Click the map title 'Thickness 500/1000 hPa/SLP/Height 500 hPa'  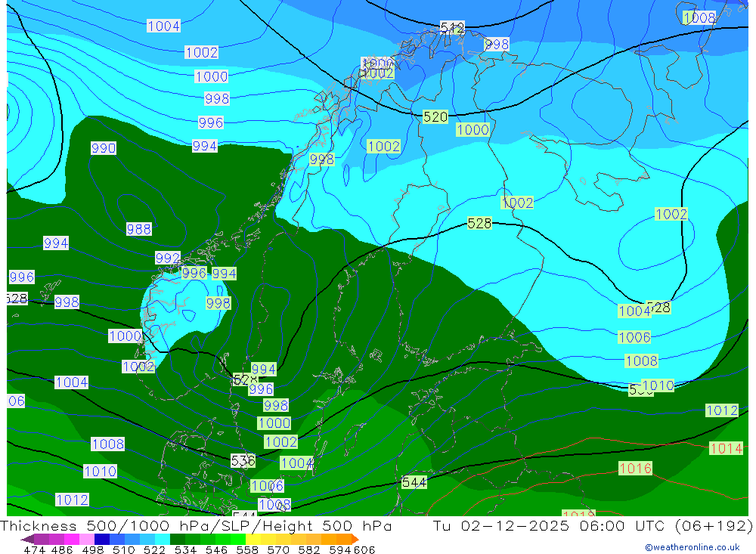coord(196,525)
